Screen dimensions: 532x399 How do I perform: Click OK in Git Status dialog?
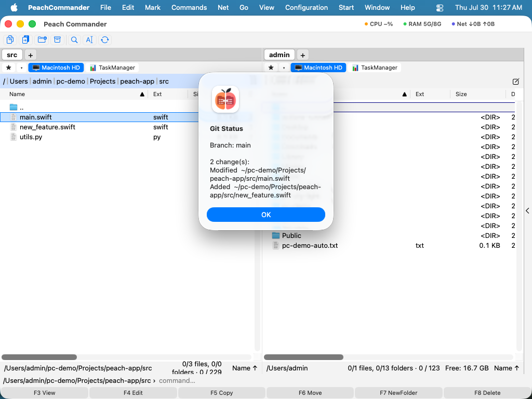pos(266,215)
